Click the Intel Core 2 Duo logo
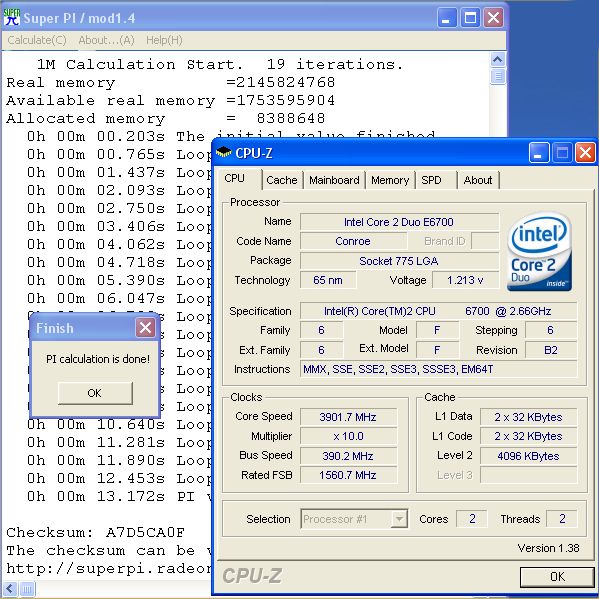The height and width of the screenshot is (599, 599). (539, 252)
